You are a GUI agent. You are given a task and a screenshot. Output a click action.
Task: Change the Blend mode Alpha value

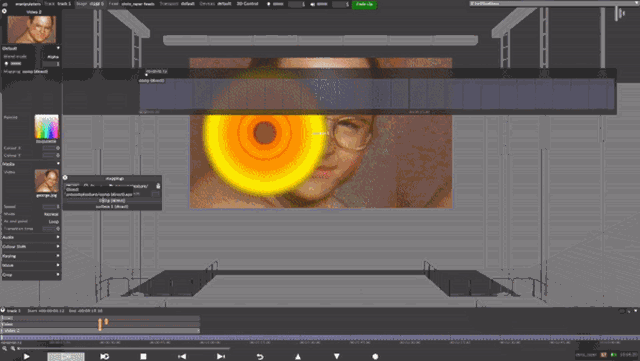(53, 57)
